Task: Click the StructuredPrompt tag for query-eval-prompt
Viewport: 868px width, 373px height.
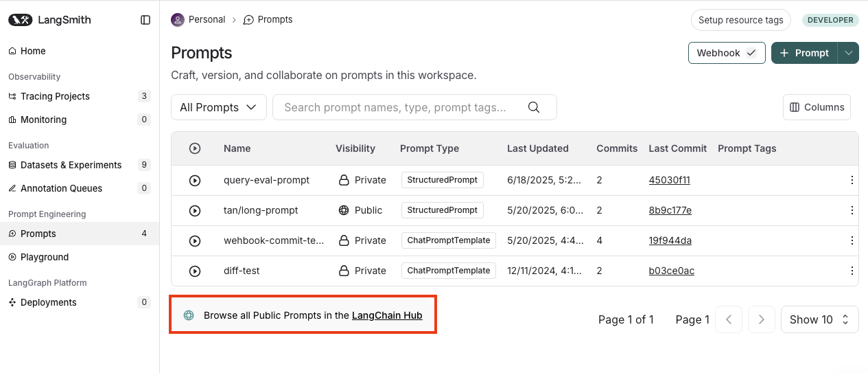Action: [x=443, y=180]
